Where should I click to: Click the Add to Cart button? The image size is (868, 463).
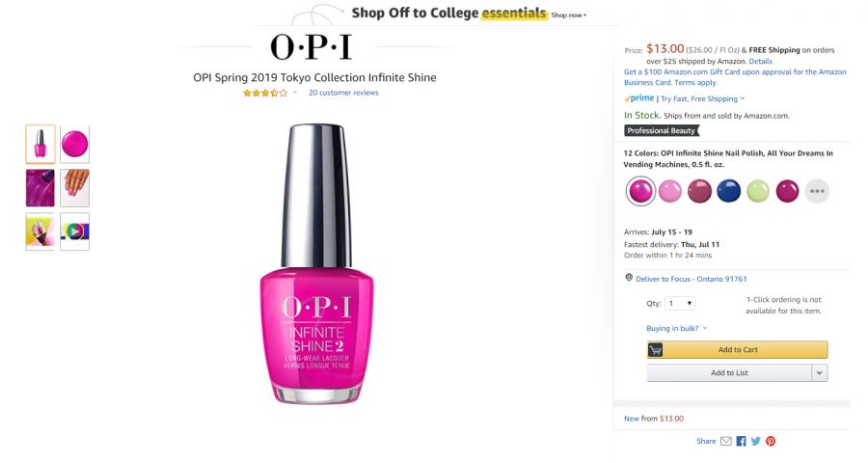tap(738, 350)
